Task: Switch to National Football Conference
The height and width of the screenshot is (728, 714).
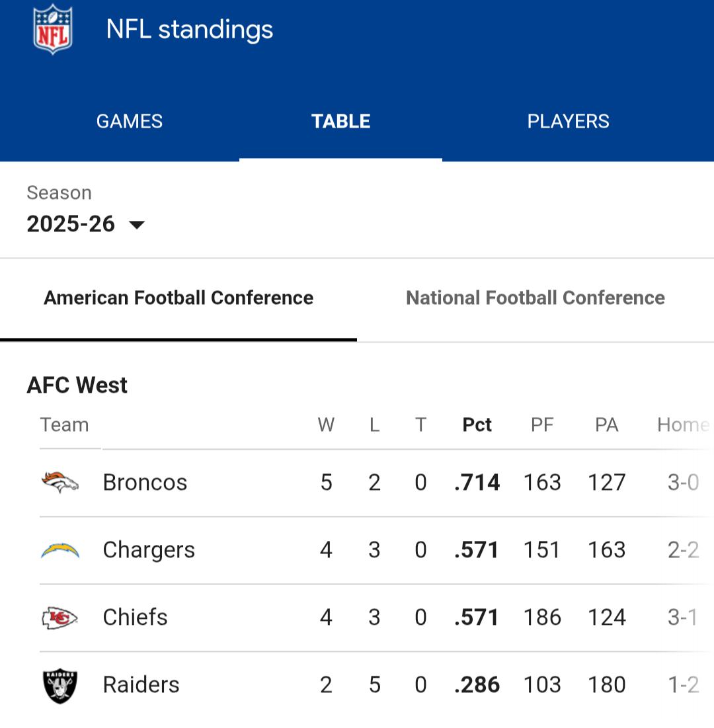Action: (535, 298)
